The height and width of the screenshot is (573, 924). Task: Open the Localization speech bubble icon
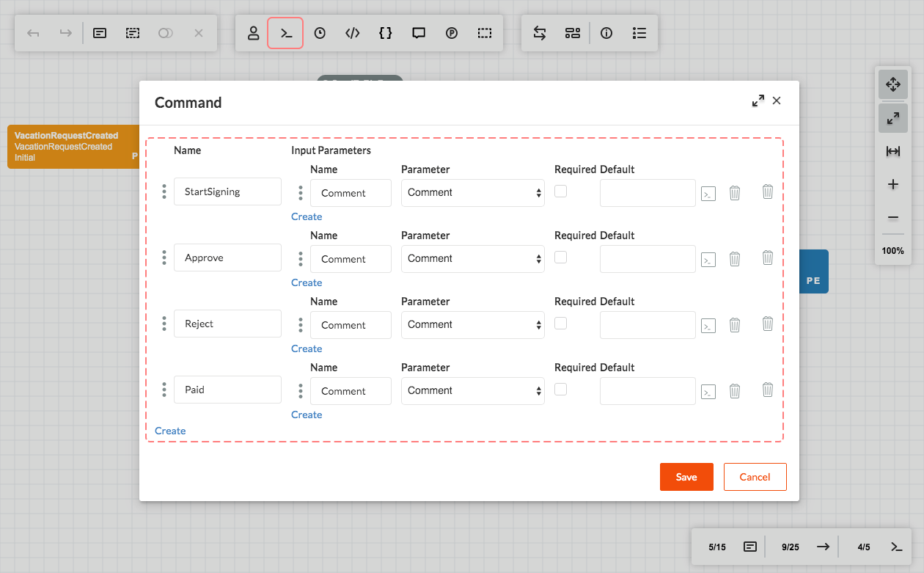click(x=419, y=33)
